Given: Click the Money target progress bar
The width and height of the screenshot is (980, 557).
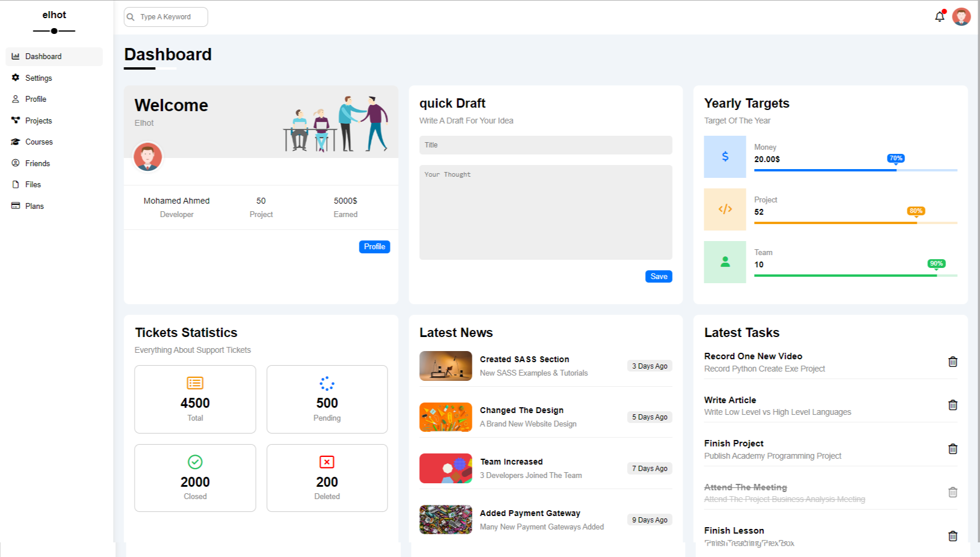Looking at the screenshot, I should tap(855, 170).
